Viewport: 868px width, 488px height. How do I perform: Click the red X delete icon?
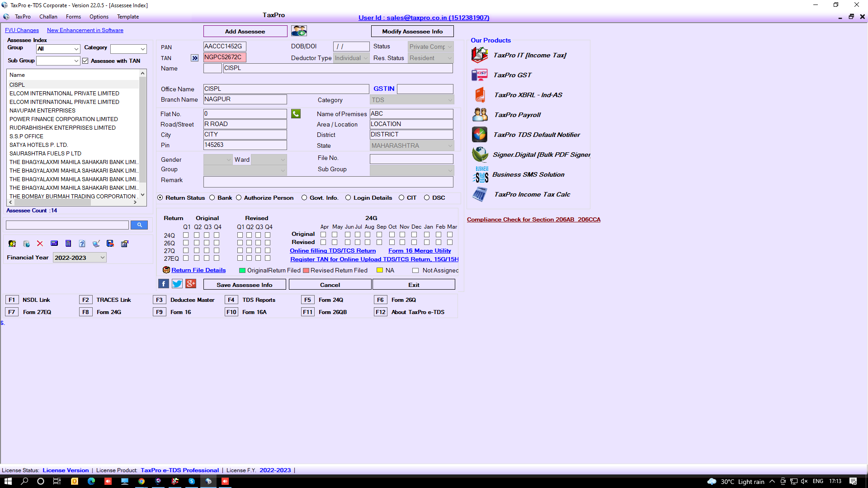pyautogui.click(x=40, y=244)
